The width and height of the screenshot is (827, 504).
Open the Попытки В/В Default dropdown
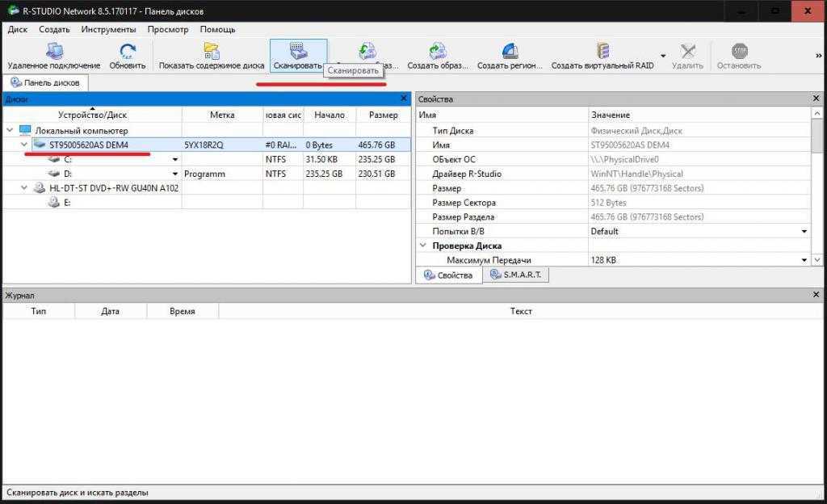tap(804, 232)
